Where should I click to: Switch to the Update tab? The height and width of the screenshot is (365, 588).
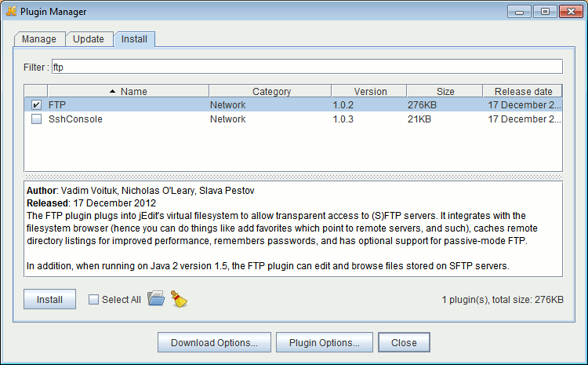89,39
